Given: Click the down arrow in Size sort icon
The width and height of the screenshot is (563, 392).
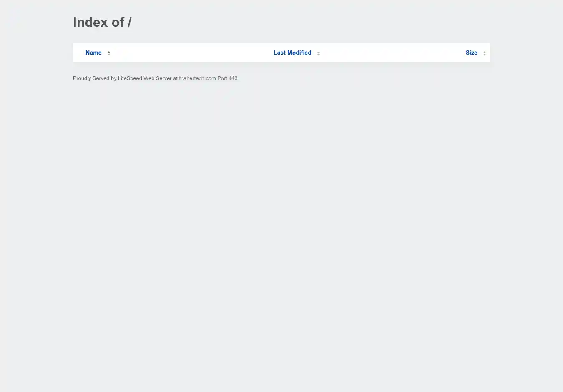Looking at the screenshot, I should [x=485, y=54].
